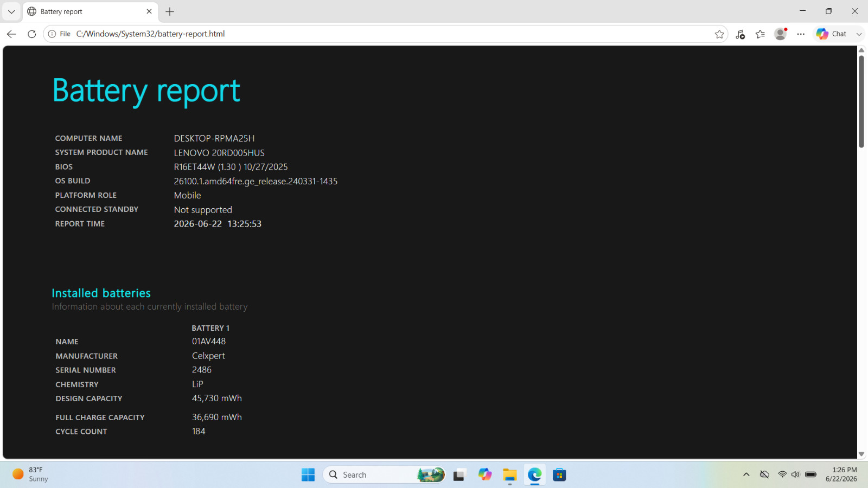
Task: Select full charge capacity 36,690 mWh
Action: point(217,417)
